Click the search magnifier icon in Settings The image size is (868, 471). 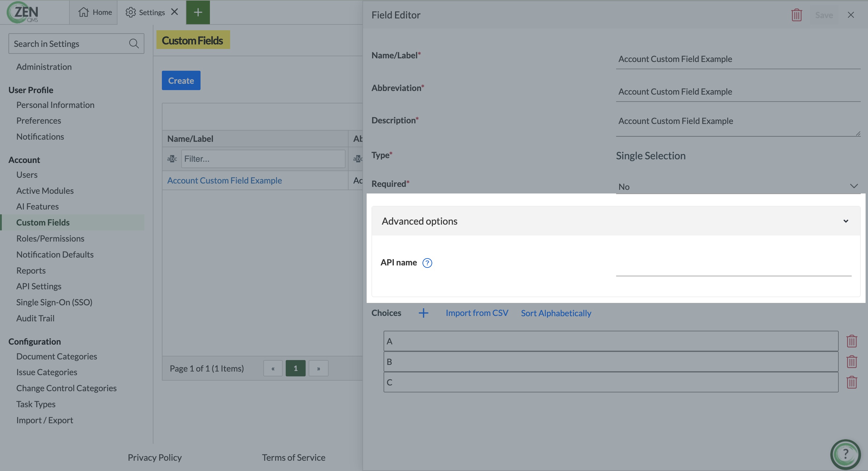pyautogui.click(x=134, y=44)
